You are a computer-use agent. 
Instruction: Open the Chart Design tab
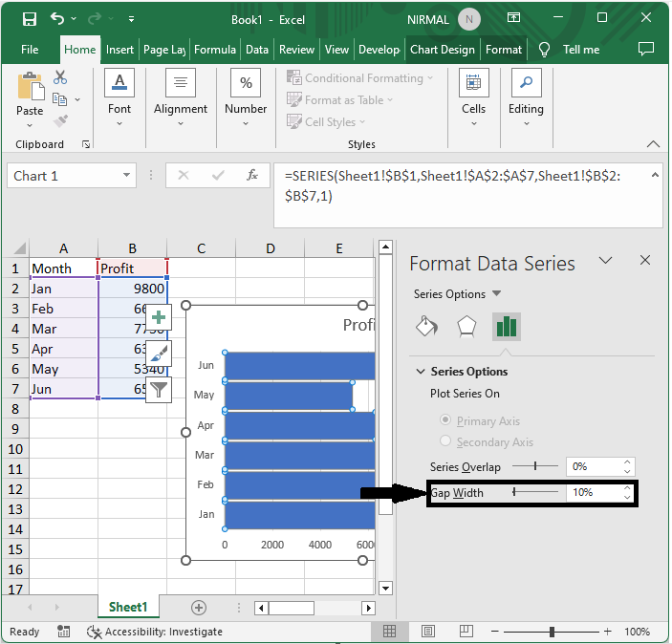tap(442, 50)
